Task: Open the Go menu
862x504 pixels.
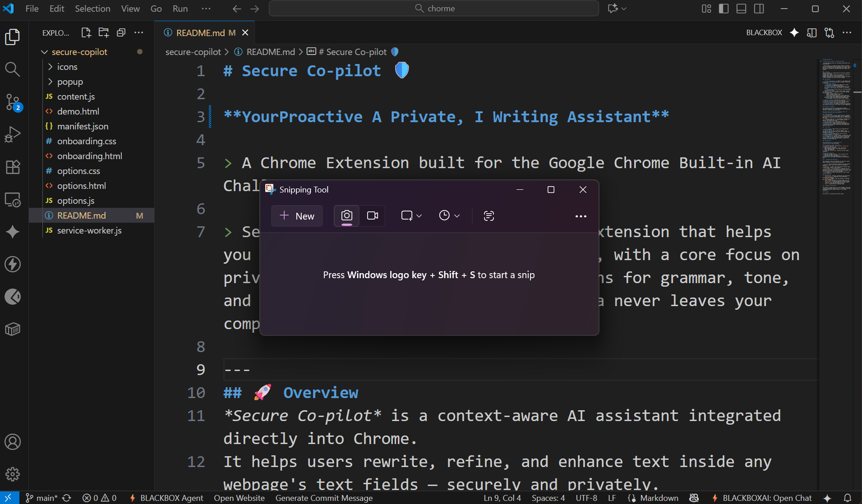Action: 156,9
